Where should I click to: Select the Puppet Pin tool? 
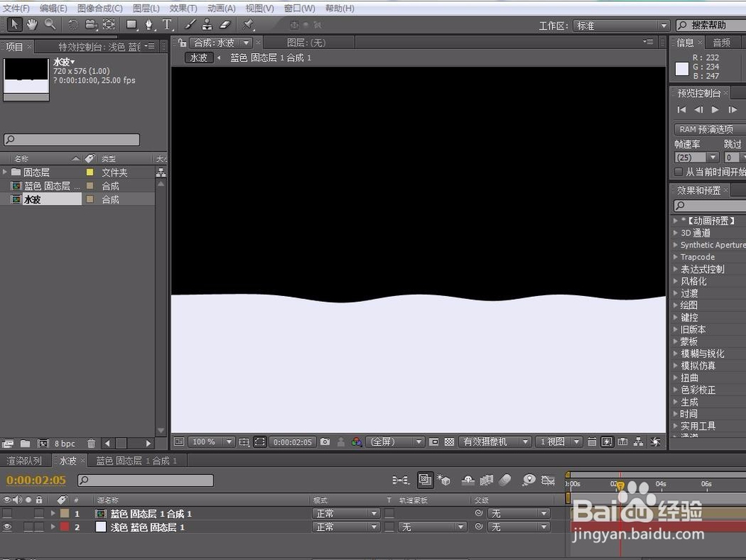(x=248, y=25)
